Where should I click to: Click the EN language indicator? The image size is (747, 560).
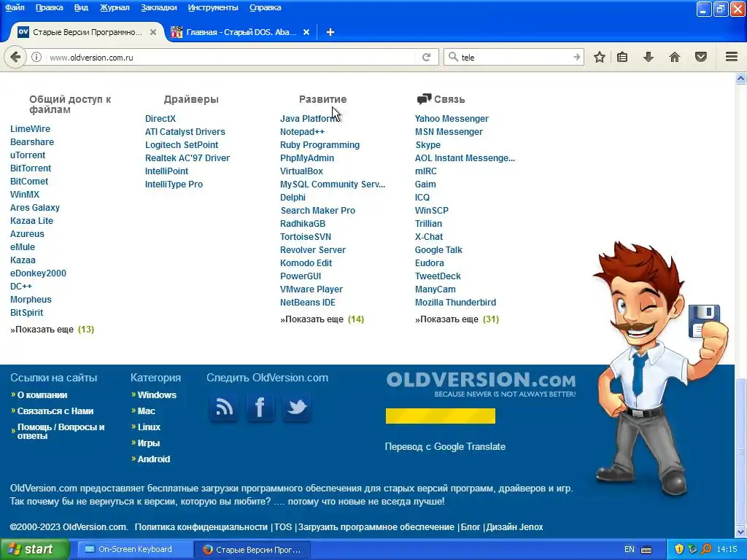tap(630, 549)
